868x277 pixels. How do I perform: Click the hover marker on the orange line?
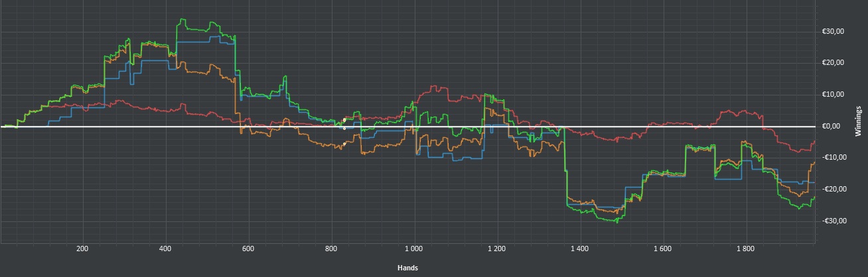click(x=344, y=144)
